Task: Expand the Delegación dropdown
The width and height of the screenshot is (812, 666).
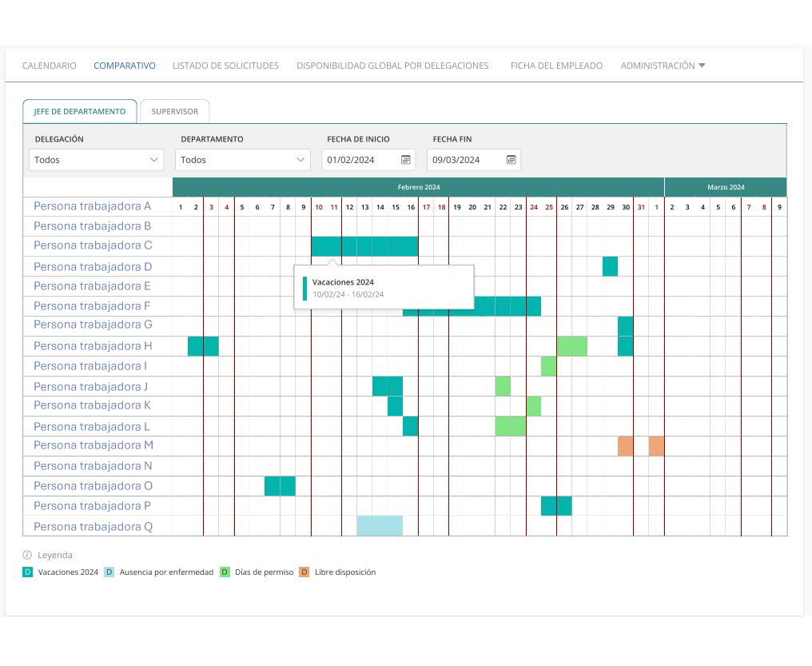Action: click(x=97, y=160)
